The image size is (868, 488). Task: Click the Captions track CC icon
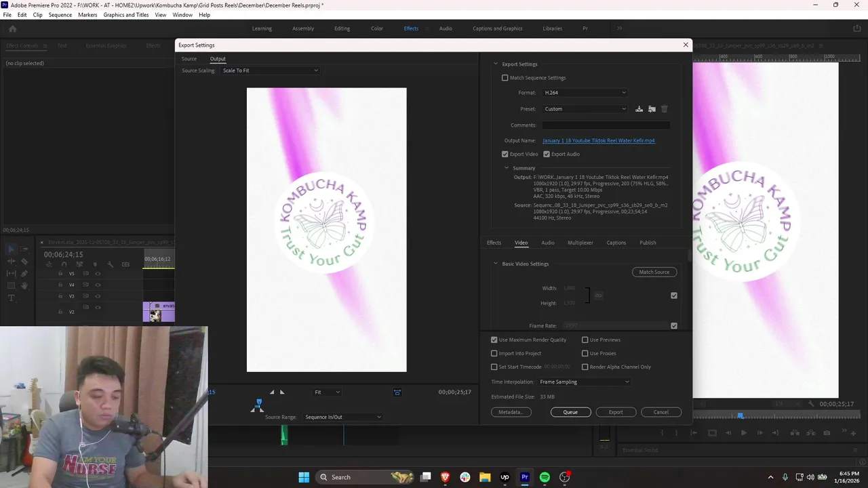coord(126,264)
